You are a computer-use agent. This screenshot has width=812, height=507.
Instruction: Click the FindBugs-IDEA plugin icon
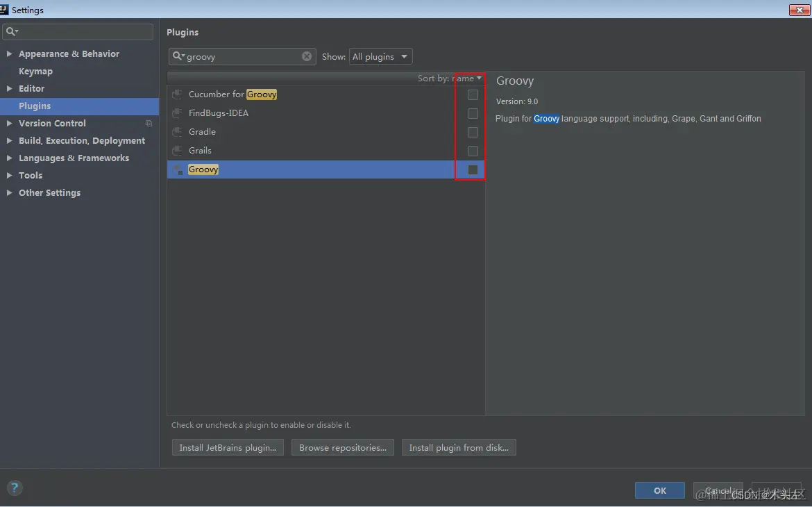[x=177, y=113]
